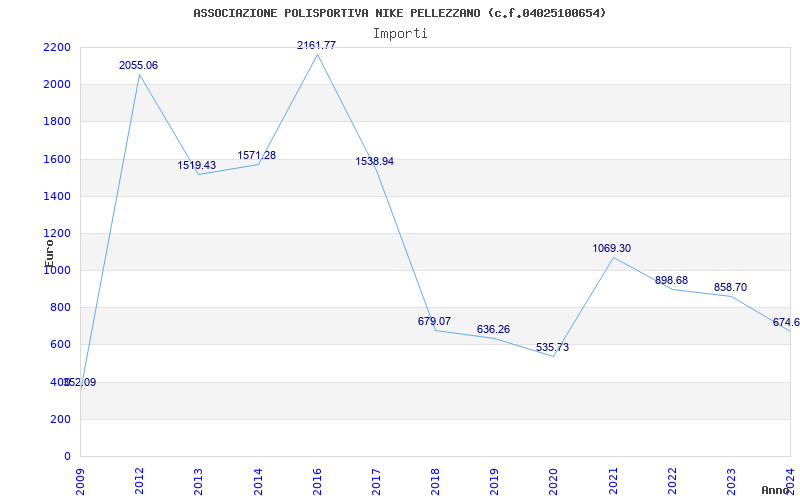Click the x-axis year label 2016
Viewport: 800px width, 500px height.
click(x=317, y=482)
